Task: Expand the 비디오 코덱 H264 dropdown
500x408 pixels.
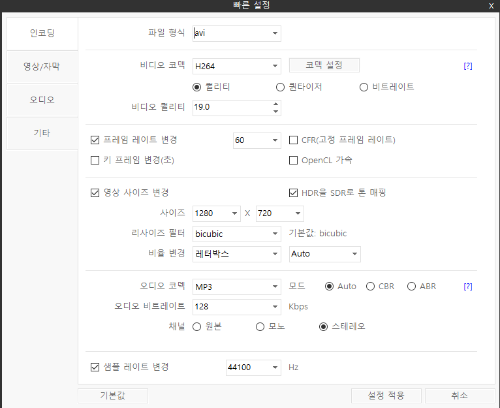Action: (x=237, y=66)
